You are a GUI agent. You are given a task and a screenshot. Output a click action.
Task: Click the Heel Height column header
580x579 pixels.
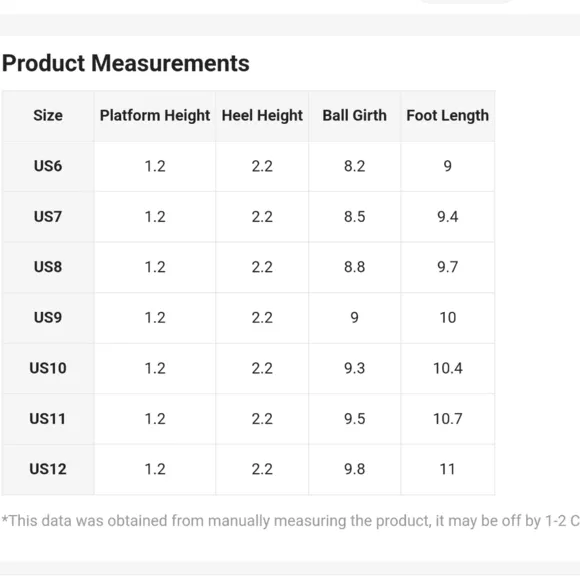click(262, 115)
